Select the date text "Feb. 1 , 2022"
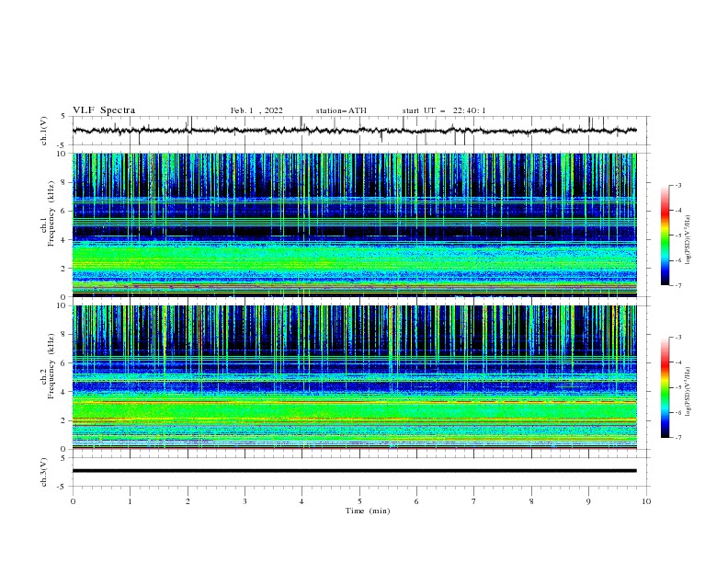This screenshot has width=728, height=563. pyautogui.click(x=256, y=110)
